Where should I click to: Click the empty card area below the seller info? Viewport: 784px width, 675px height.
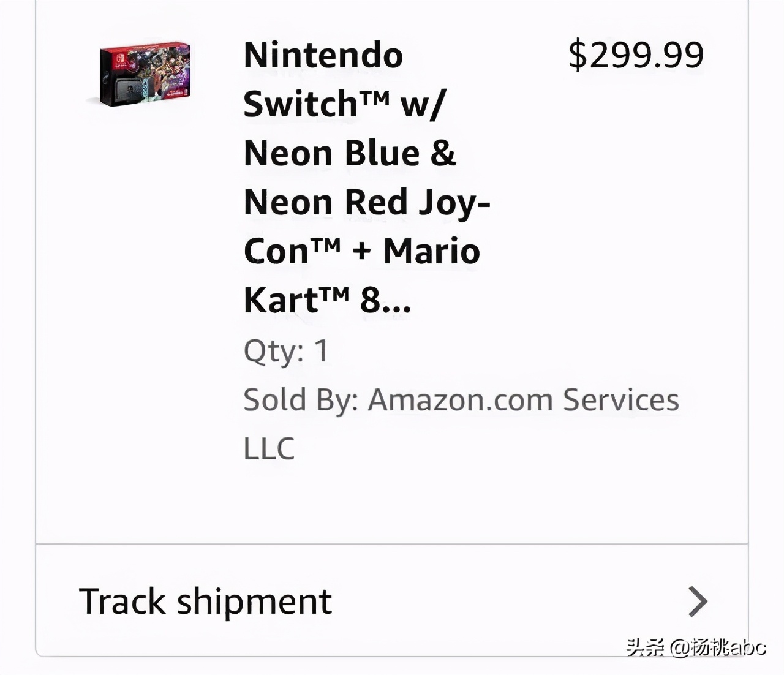point(392,502)
